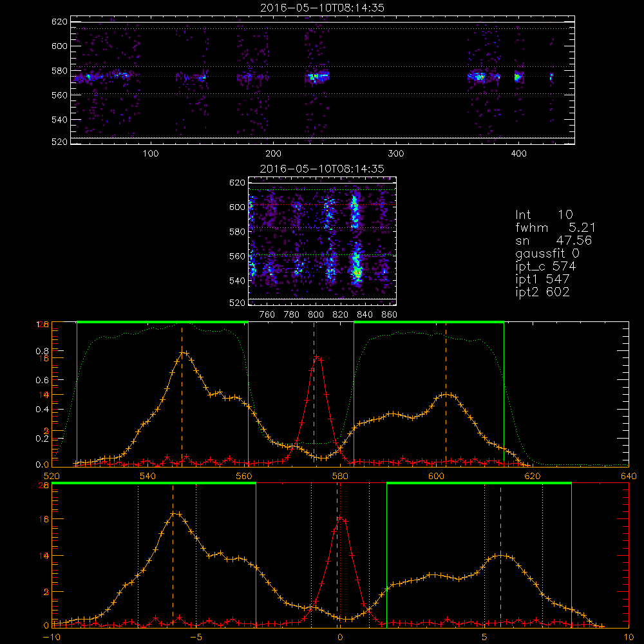Click y-axis label 540 of the wide top image

[x=59, y=120]
